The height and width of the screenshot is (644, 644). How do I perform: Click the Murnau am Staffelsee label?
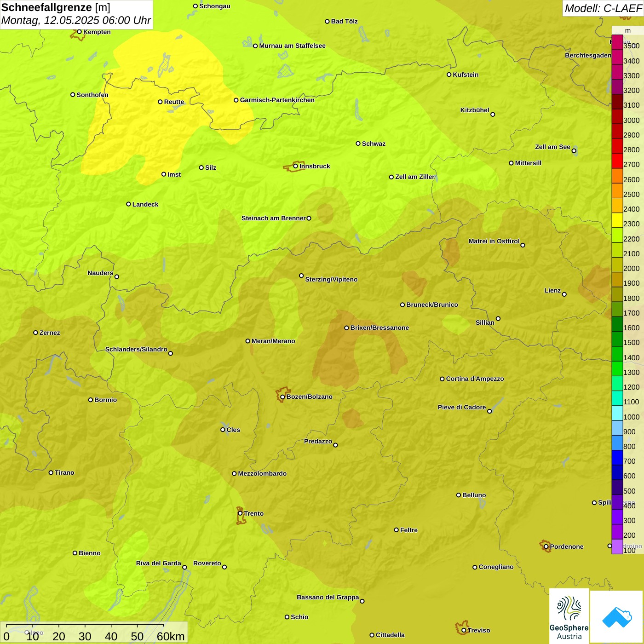(x=292, y=46)
